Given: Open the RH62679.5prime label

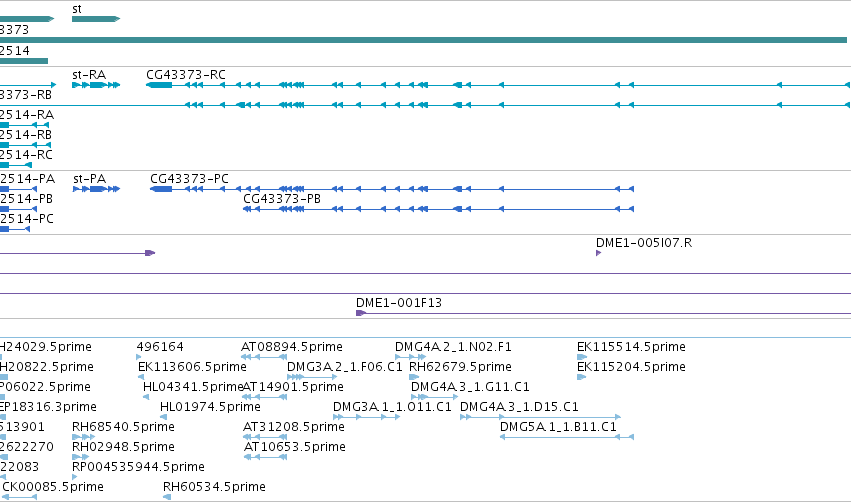Looking at the screenshot, I should (x=460, y=367).
